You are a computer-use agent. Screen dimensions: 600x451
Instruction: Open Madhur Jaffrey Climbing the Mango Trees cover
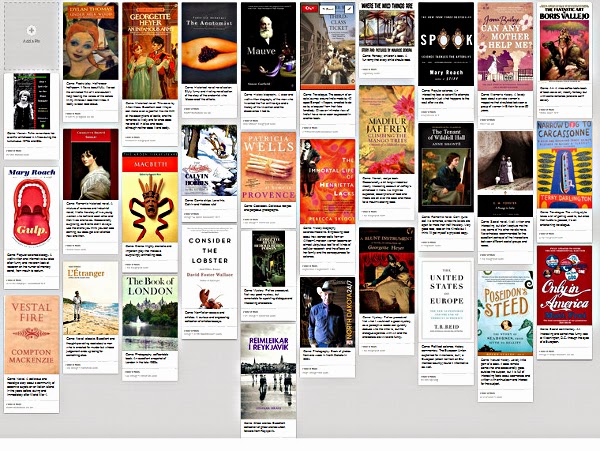coord(387,130)
